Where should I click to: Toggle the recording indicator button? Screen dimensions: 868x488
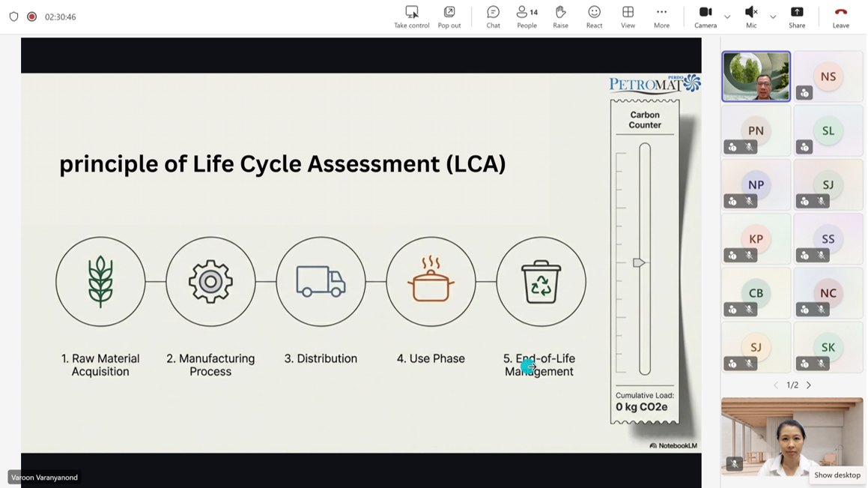point(31,16)
